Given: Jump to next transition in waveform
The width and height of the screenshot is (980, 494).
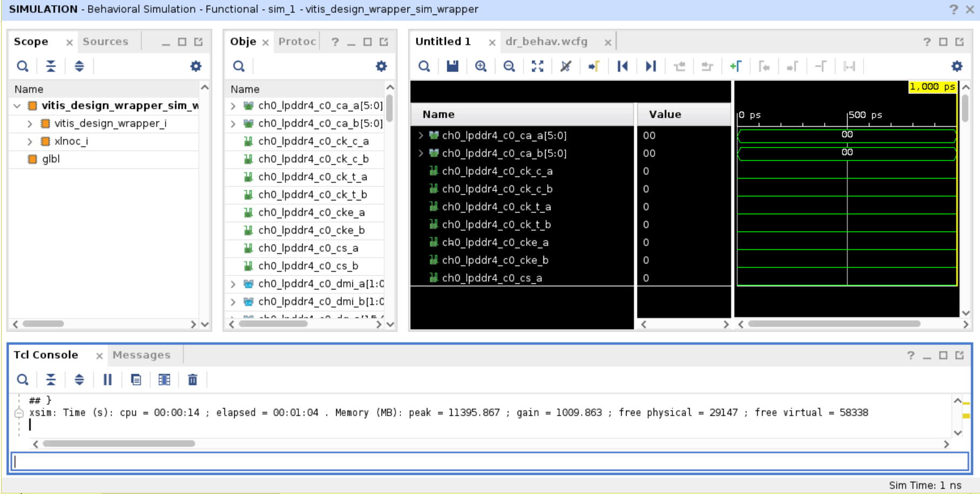Looking at the screenshot, I should [x=651, y=66].
